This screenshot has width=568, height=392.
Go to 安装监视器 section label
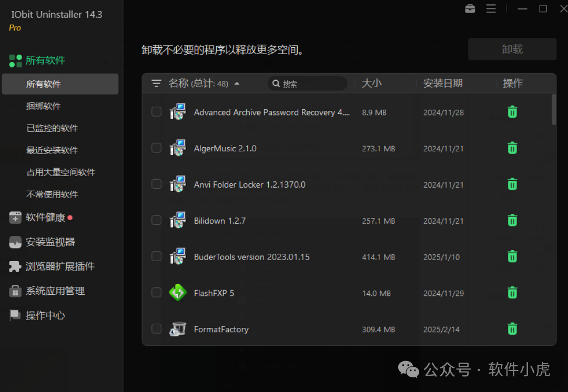point(50,242)
